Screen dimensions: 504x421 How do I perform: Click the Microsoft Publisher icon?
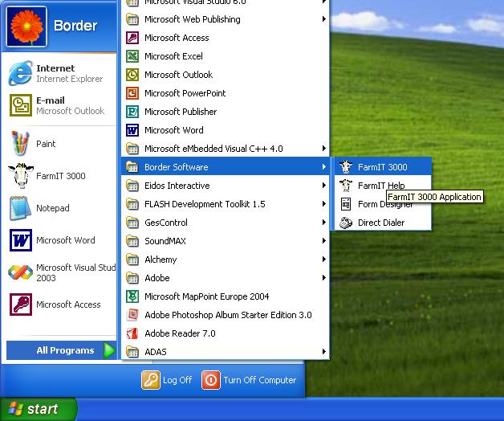pos(132,112)
